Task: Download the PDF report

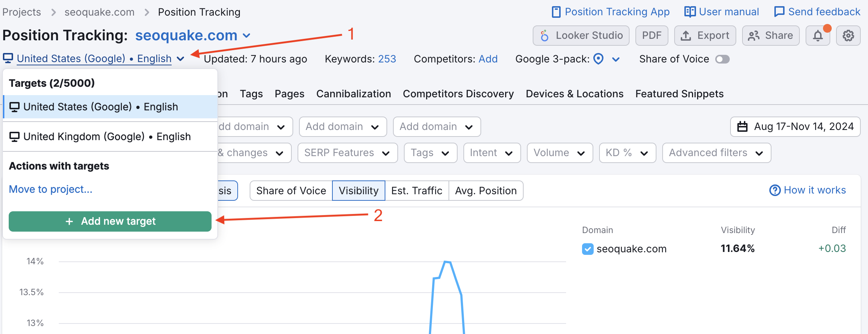Action: (x=652, y=36)
